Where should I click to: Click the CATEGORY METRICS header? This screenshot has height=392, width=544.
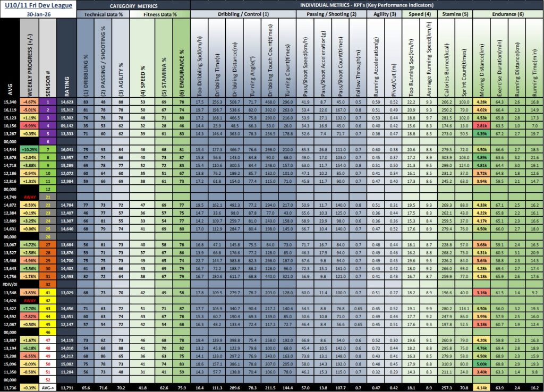pos(133,5)
